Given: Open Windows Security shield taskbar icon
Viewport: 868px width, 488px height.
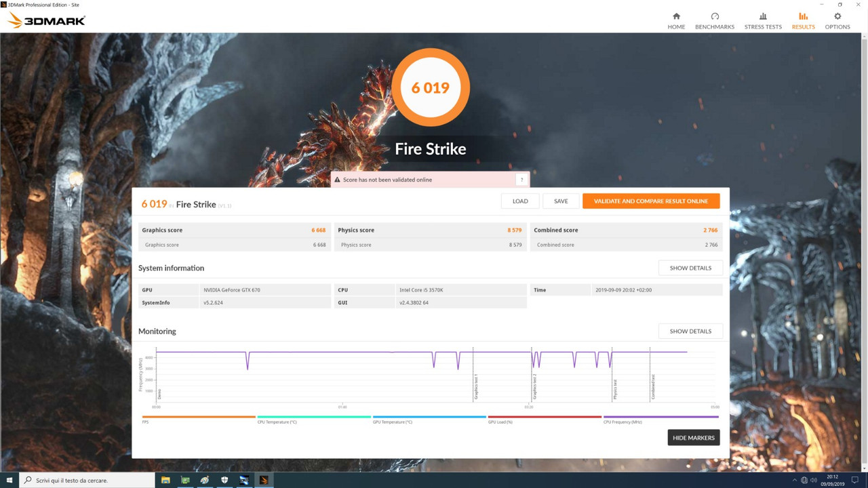Looking at the screenshot, I should (x=224, y=480).
